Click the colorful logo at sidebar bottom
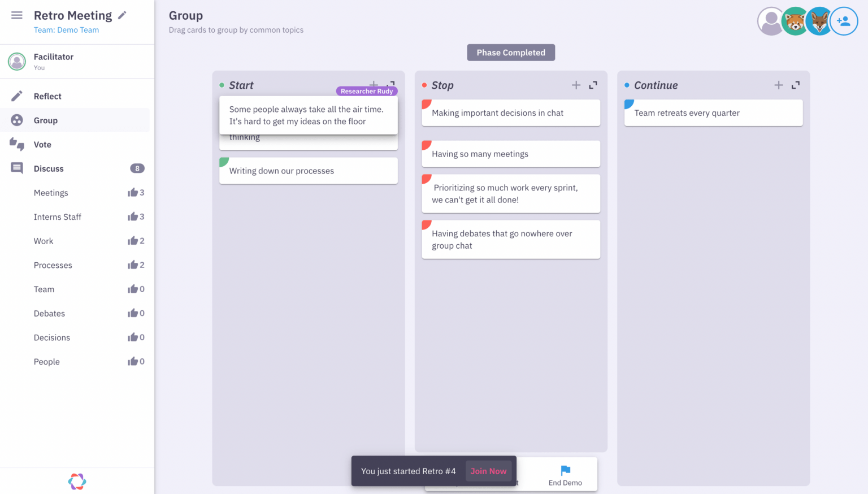The height and width of the screenshot is (494, 868). click(77, 481)
